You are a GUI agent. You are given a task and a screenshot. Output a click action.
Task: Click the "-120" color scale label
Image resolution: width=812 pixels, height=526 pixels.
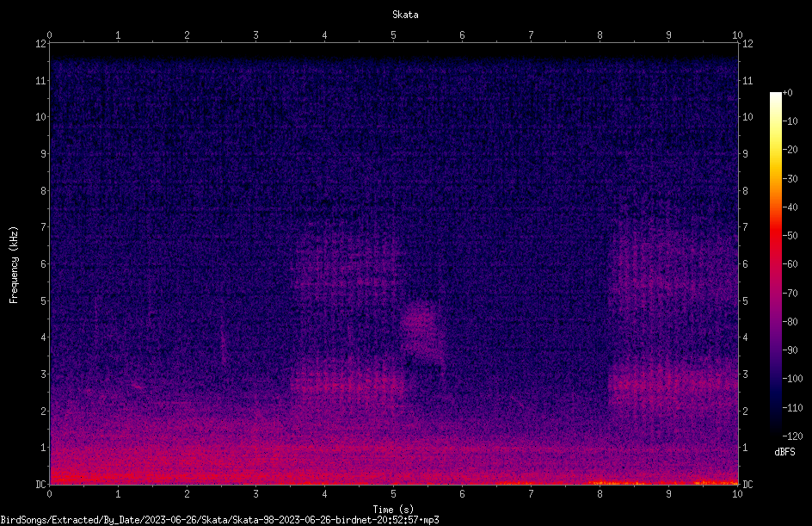793,436
